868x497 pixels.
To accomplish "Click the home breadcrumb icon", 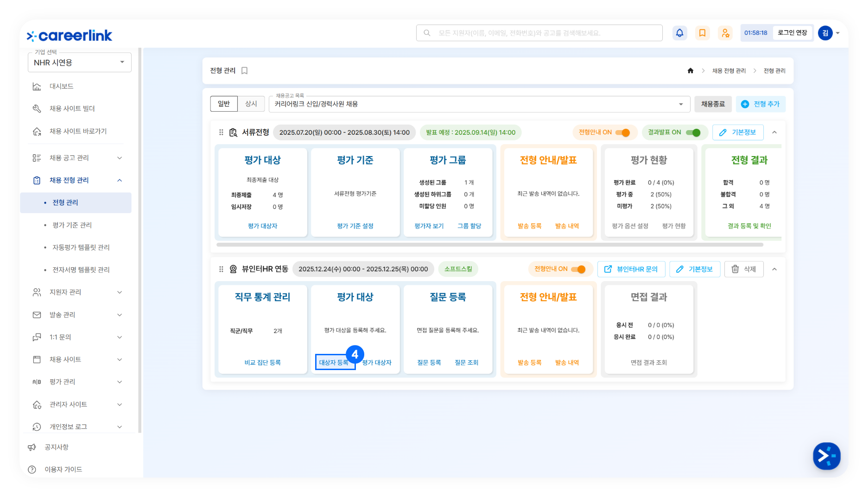I will click(x=690, y=71).
